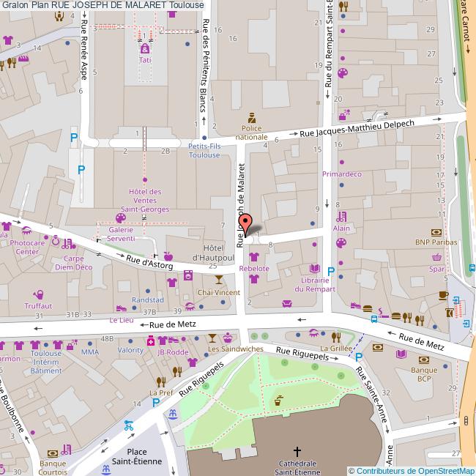Select the fountain icon in the park

click(x=278, y=401)
